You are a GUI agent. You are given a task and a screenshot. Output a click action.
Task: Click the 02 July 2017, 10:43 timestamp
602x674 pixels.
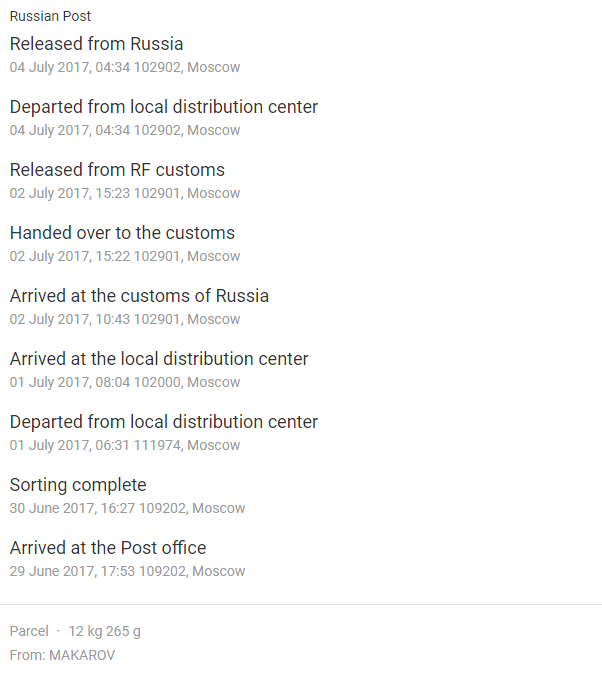point(125,319)
